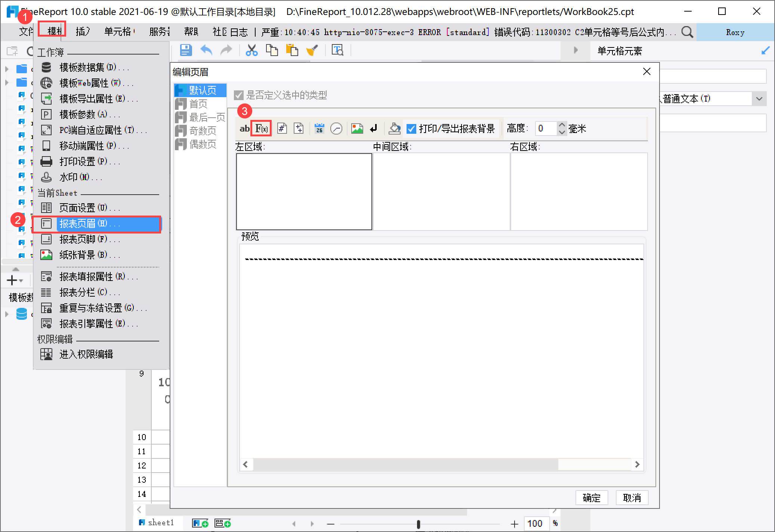
Task: Toggle 打印/导出报表背景 checkbox
Action: [x=411, y=129]
